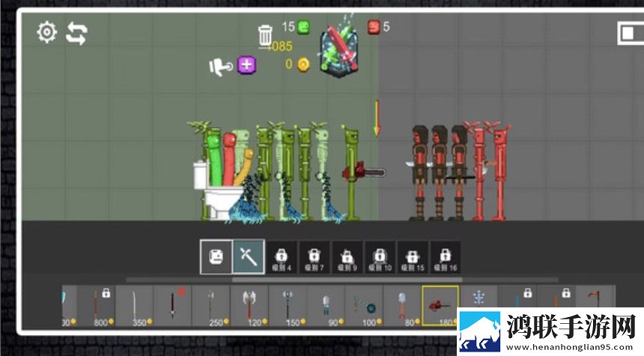The image size is (644, 356).
Task: Select the katana costing 350
Action: pos(134,306)
